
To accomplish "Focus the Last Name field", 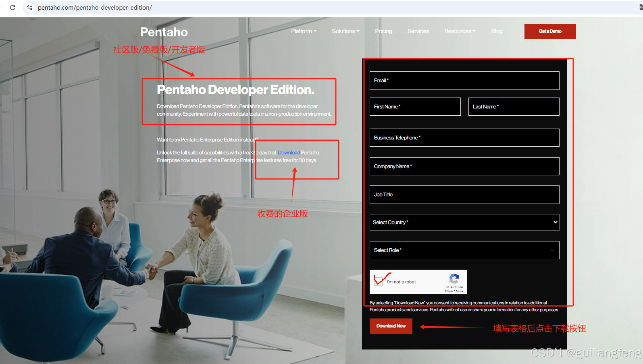I will (514, 107).
